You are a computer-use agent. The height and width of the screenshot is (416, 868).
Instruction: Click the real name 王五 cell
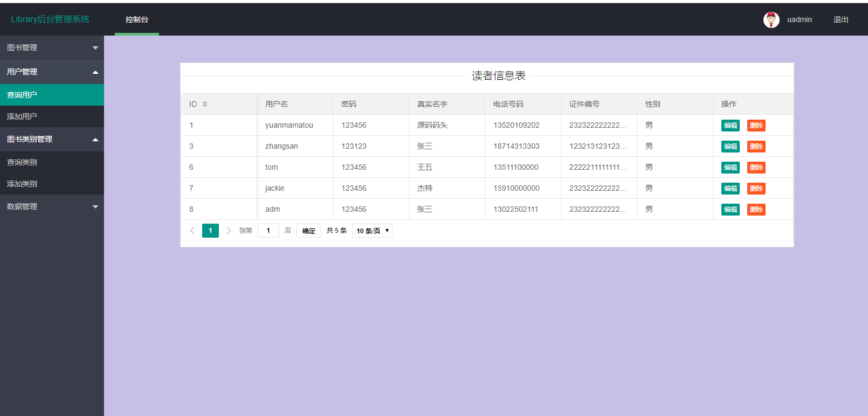447,167
